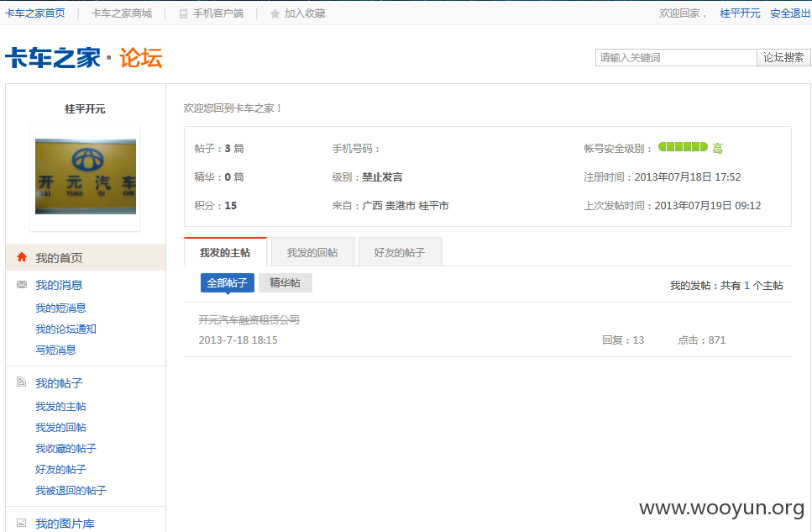Image resolution: width=812 pixels, height=532 pixels.
Task: Click the 回复：13 reply count
Action: click(x=623, y=340)
